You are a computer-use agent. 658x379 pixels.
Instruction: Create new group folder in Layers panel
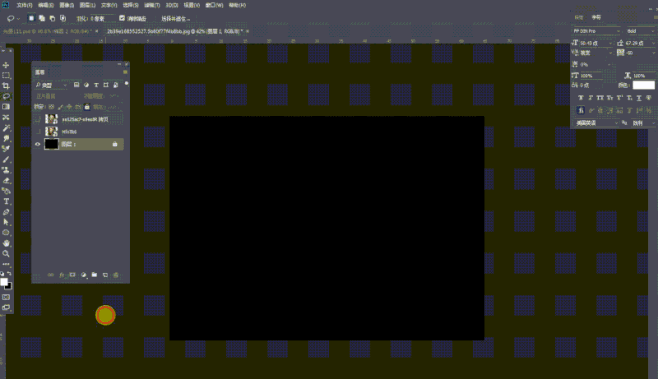click(94, 275)
